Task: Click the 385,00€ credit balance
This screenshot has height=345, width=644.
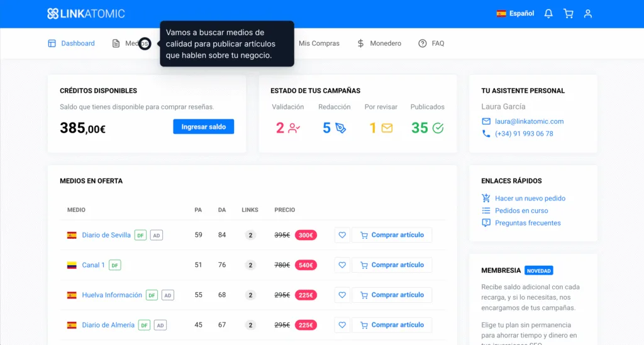Action: click(x=82, y=128)
